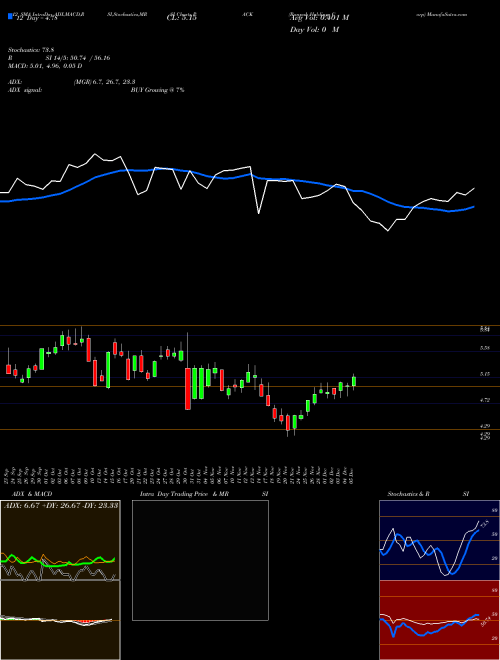This screenshot has width=500, height=660.
Task: Click the blue 12-day SMA legend square
Action: click(11, 17)
